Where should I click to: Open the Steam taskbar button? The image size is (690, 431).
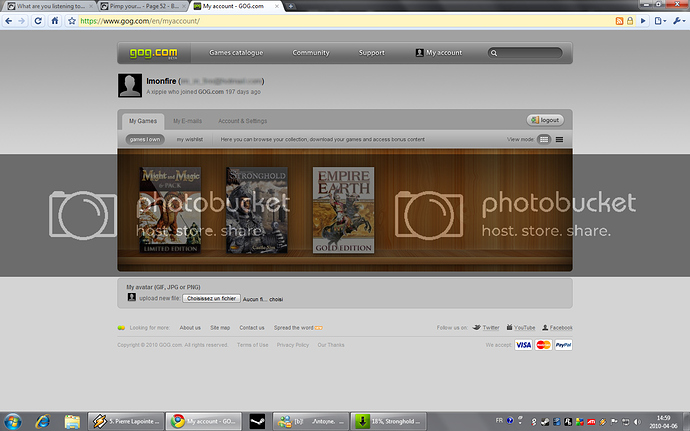click(x=257, y=421)
